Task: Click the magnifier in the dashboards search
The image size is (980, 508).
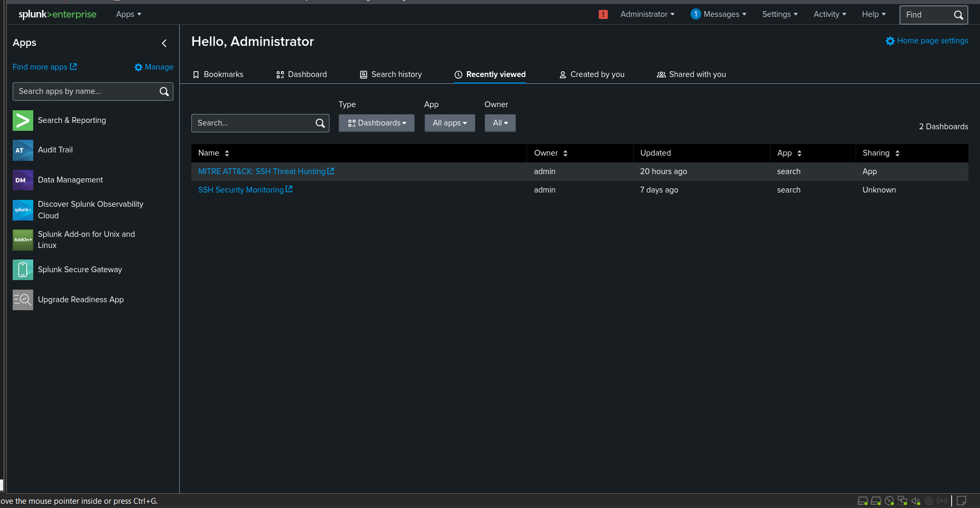Action: tap(320, 123)
